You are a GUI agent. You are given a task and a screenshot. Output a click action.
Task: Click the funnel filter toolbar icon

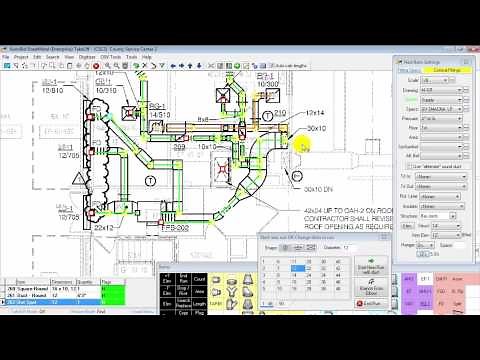pos(162,66)
